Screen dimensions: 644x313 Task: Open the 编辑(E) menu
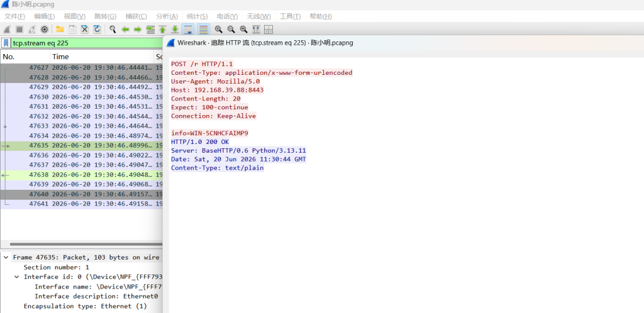pos(45,16)
